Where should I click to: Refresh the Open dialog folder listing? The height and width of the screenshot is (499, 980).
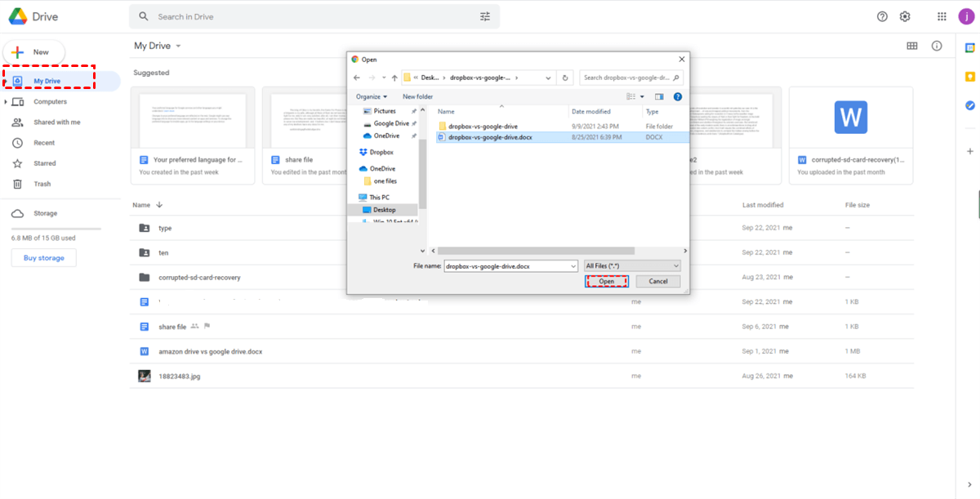click(567, 78)
